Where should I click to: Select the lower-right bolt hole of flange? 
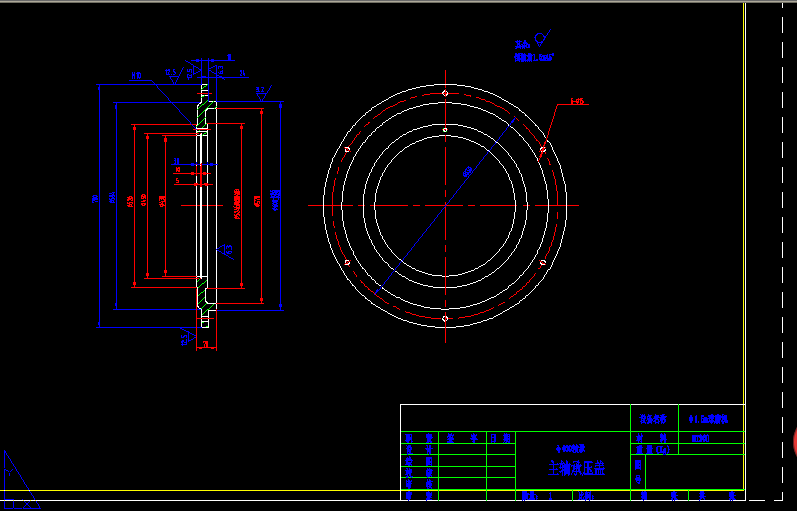[542, 262]
